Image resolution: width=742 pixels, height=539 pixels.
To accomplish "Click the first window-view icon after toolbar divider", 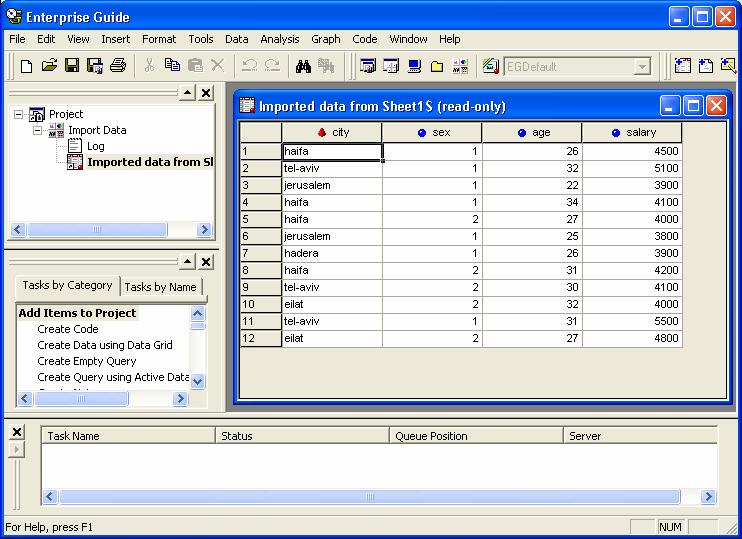I will click(368, 66).
